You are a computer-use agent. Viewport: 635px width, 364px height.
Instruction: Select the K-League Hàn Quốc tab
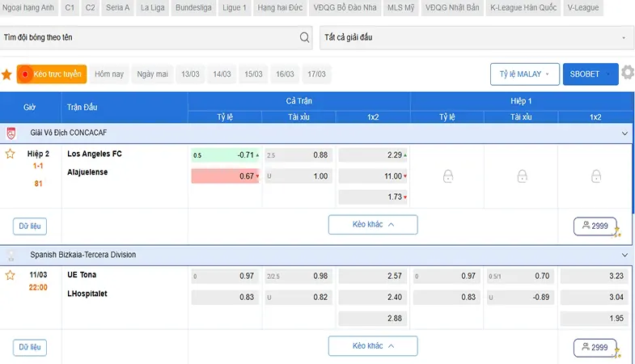[523, 8]
